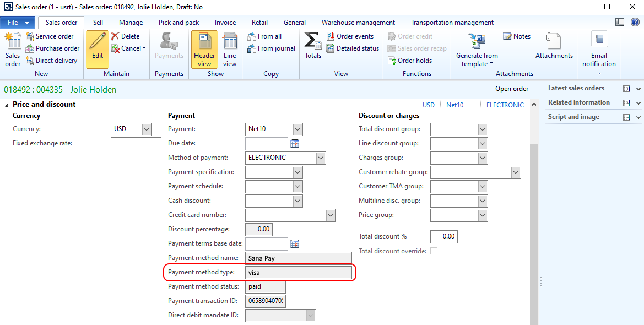Expand Latest sales orders panel

tap(638, 89)
